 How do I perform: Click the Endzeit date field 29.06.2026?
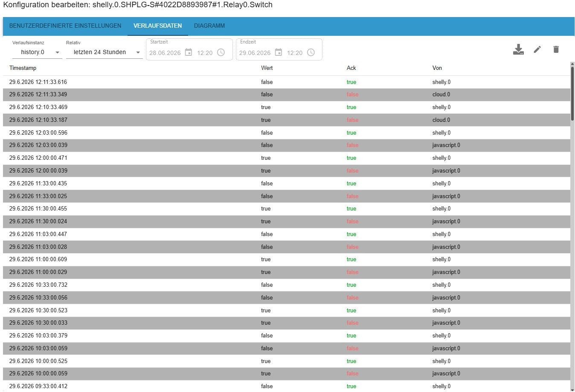tap(255, 53)
